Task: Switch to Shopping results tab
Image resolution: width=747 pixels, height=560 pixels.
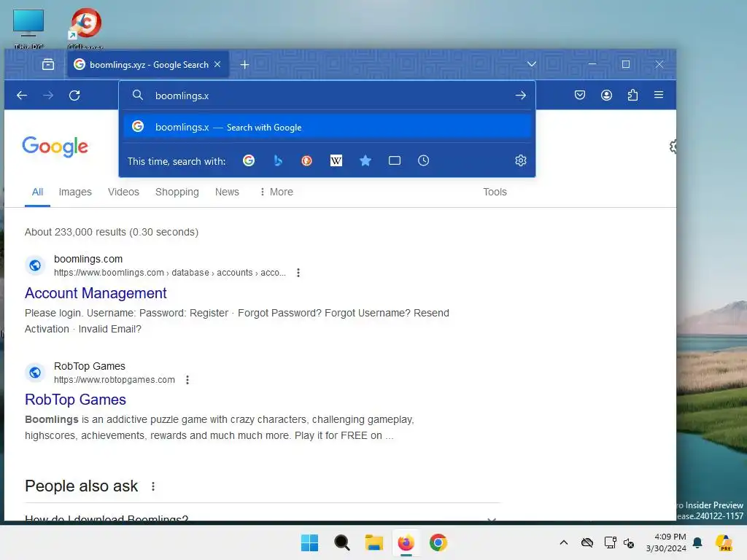Action: pos(177,192)
